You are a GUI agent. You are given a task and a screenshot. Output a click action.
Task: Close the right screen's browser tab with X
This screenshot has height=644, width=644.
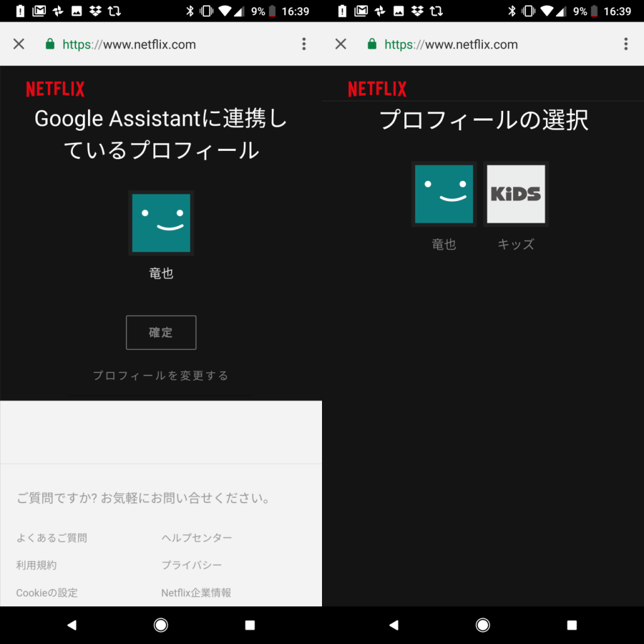pos(341,44)
